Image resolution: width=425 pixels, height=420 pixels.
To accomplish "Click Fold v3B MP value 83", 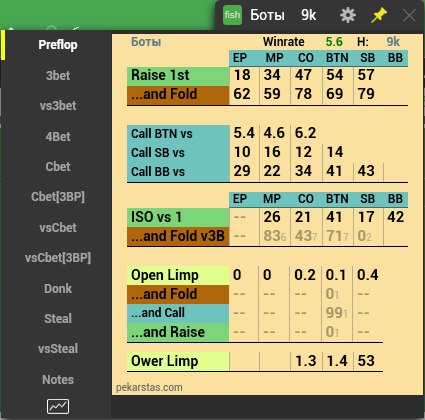I will (x=272, y=236).
